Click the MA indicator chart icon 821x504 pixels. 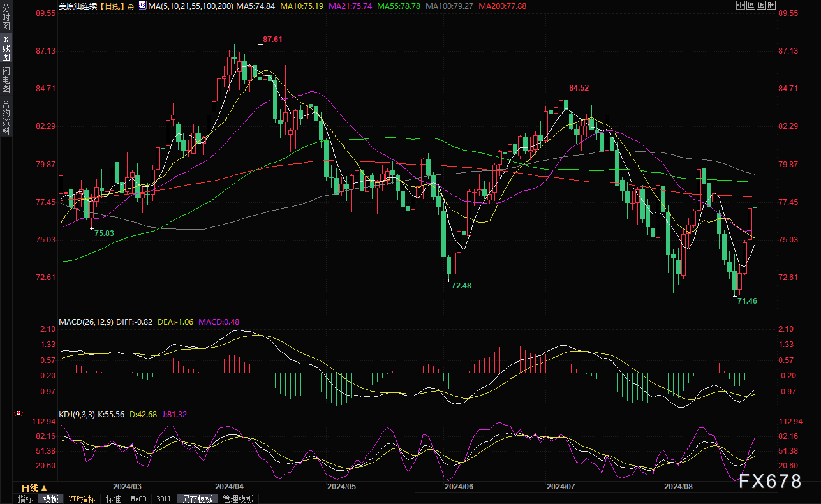(140, 6)
